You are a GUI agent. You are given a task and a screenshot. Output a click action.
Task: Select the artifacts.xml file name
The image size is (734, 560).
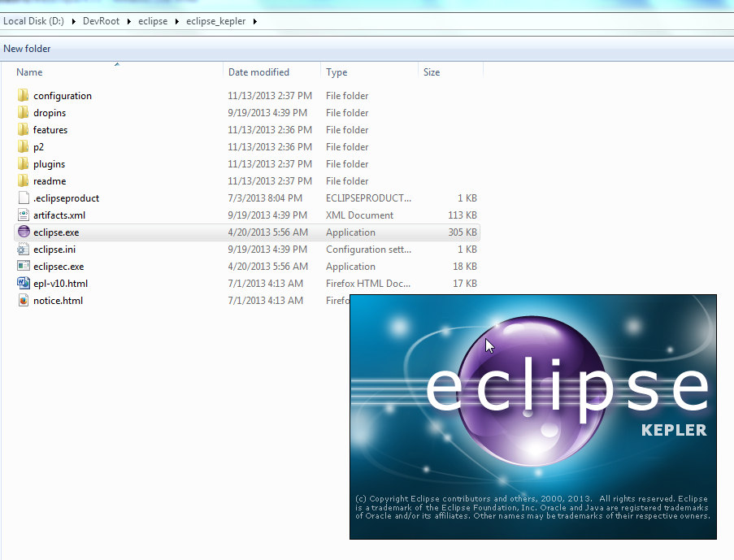coord(59,215)
